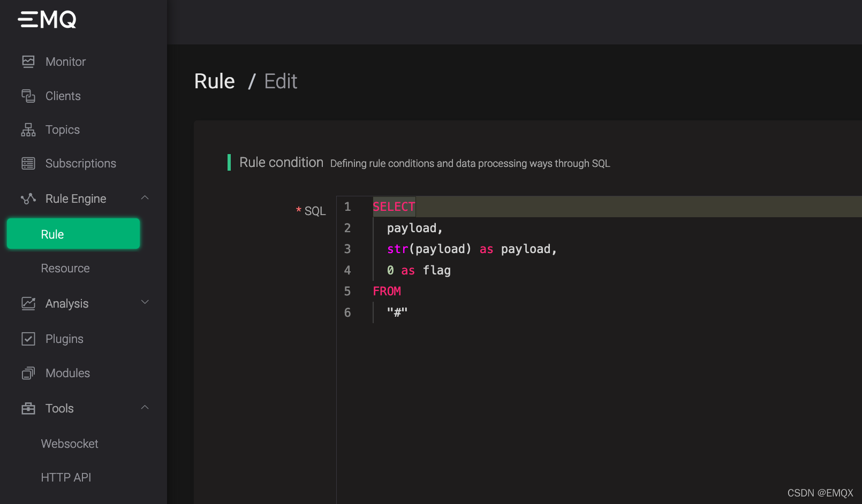Image resolution: width=862 pixels, height=504 pixels.
Task: Click the Topics hierarchy icon
Action: (28, 129)
